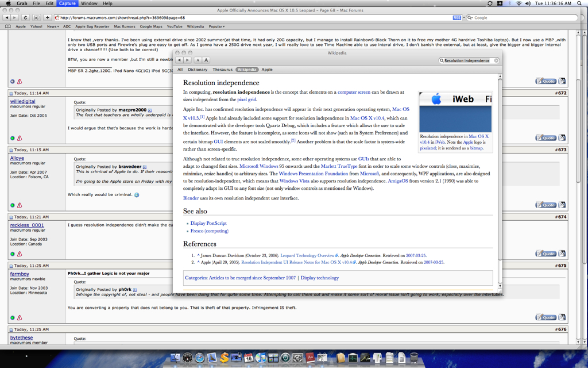Switch Dictionary source to All
The height and width of the screenshot is (368, 588).
point(180,70)
